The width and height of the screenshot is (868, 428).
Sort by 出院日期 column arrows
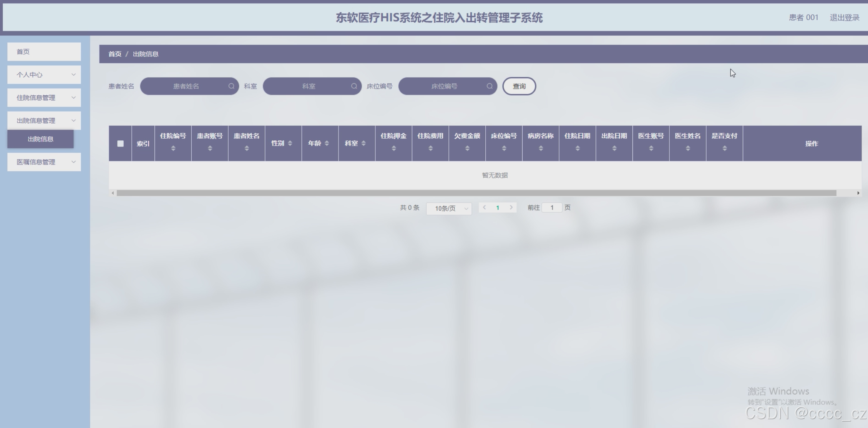pos(614,148)
